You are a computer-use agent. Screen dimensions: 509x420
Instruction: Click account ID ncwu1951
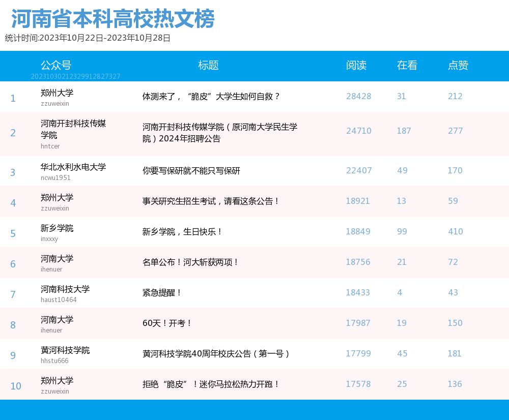pyautogui.click(x=55, y=178)
